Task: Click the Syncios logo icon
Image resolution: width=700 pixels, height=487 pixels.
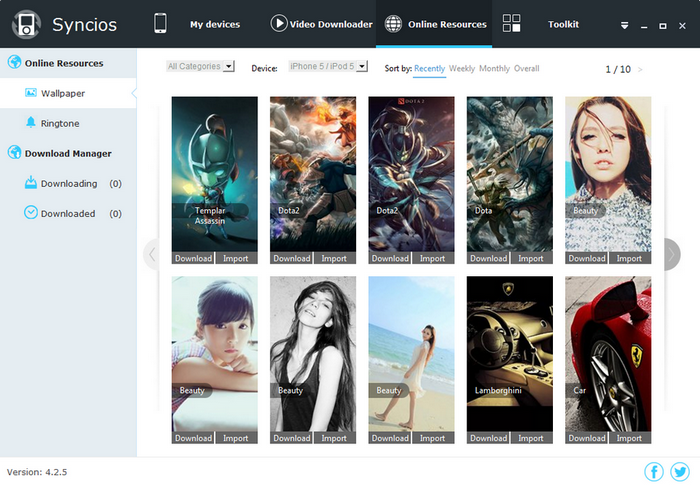Action: pyautogui.click(x=26, y=24)
